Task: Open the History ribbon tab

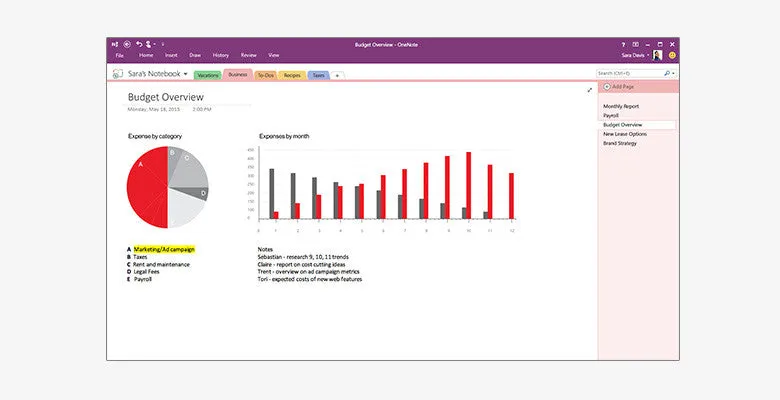Action: pyautogui.click(x=221, y=55)
